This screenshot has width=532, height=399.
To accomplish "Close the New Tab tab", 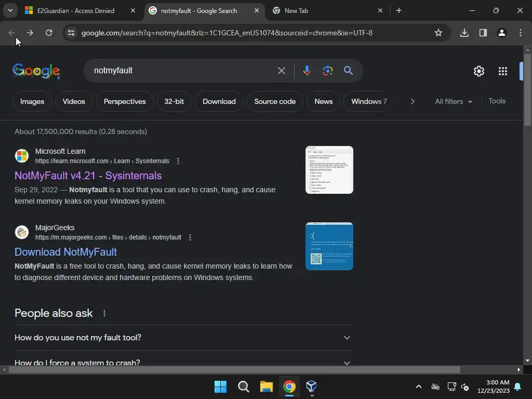I will point(380,10).
